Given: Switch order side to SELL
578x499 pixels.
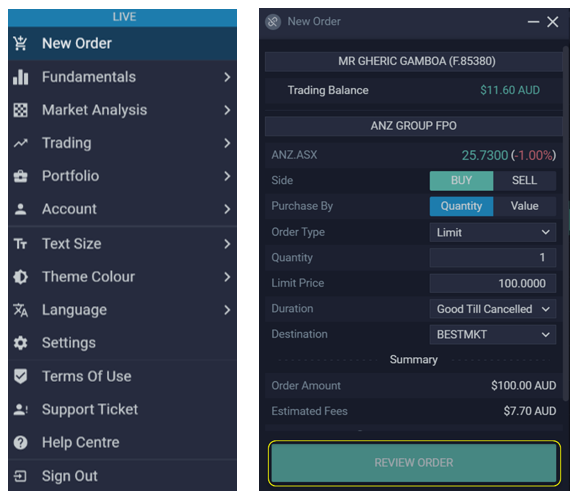Looking at the screenshot, I should pyautogui.click(x=524, y=180).
